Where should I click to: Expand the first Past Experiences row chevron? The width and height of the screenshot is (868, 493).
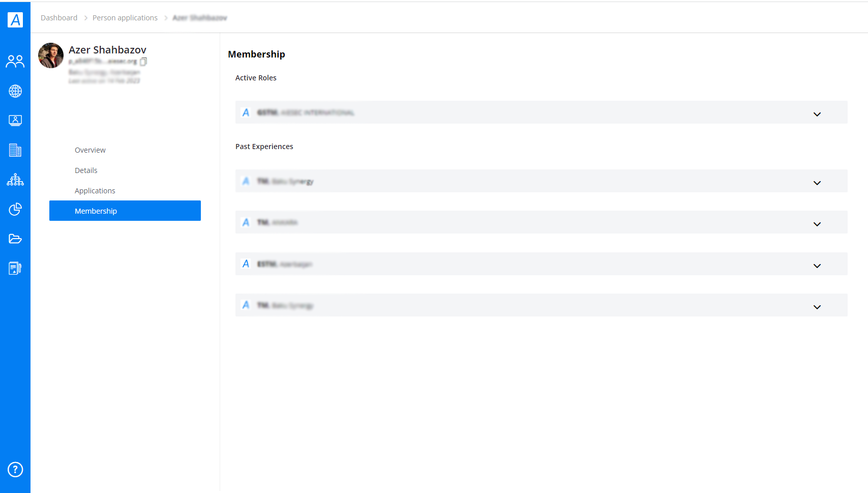tap(817, 183)
